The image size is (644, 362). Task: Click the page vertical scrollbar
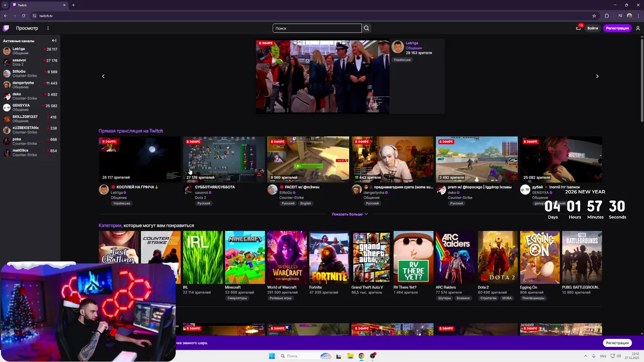click(642, 80)
